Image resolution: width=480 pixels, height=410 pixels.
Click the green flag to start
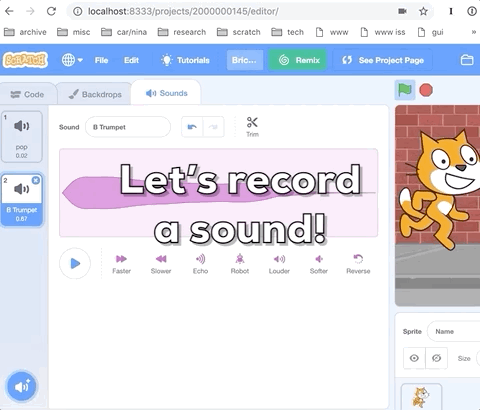tap(405, 90)
